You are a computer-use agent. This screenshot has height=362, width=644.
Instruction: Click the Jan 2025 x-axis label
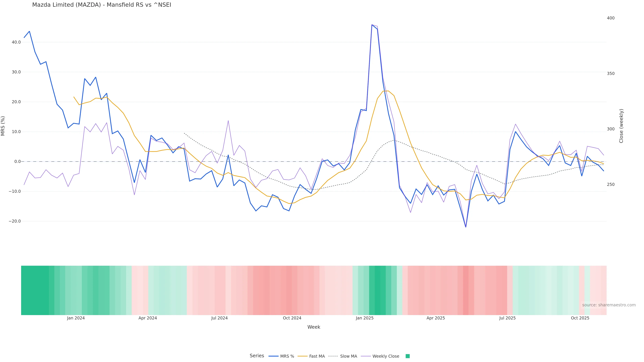364,318
